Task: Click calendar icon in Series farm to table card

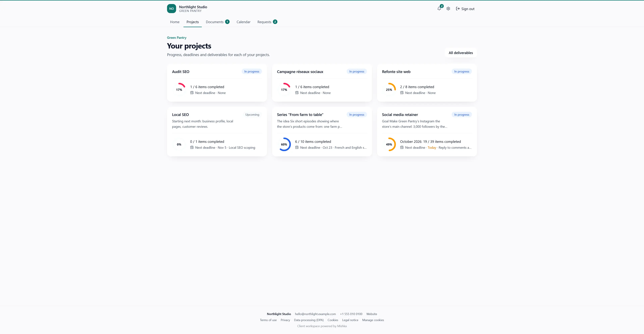Action: (297, 148)
